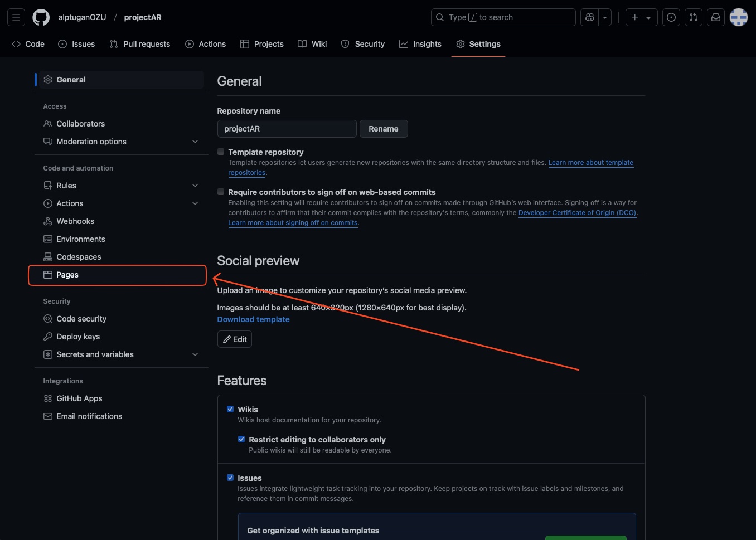
Task: Click the Webhooks icon
Action: click(x=48, y=221)
